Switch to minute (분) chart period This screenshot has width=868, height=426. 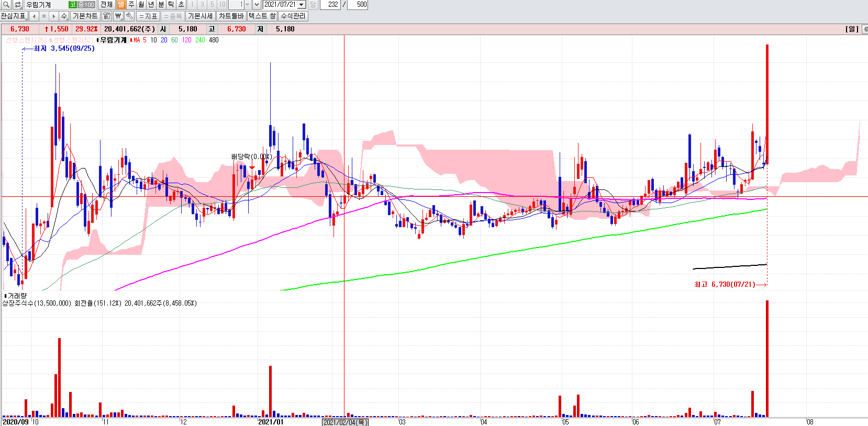161,5
